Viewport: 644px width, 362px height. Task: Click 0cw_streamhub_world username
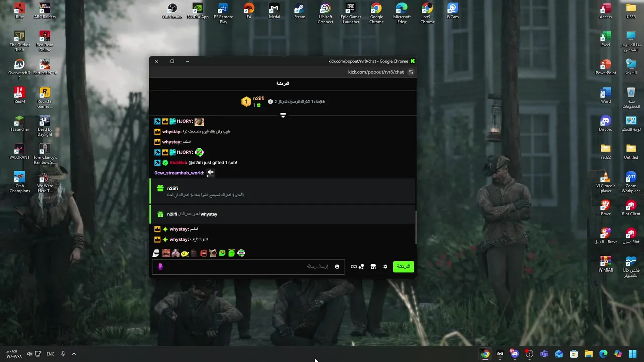coord(180,173)
